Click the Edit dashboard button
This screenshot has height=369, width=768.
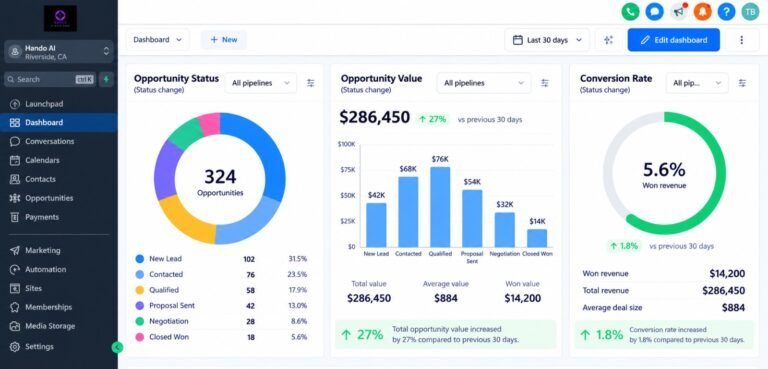673,40
